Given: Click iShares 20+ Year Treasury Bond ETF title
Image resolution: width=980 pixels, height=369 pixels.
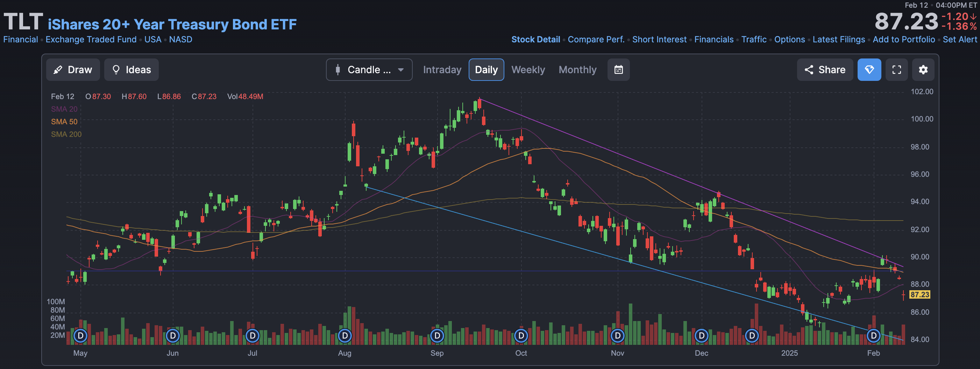Looking at the screenshot, I should (172, 25).
